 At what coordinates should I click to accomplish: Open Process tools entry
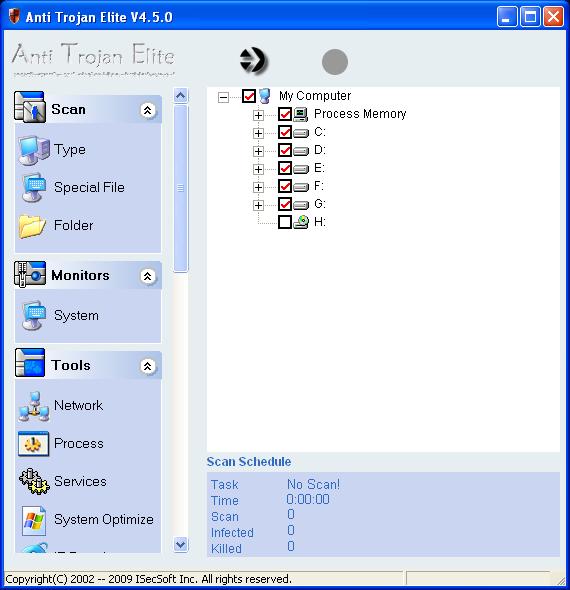(x=79, y=443)
